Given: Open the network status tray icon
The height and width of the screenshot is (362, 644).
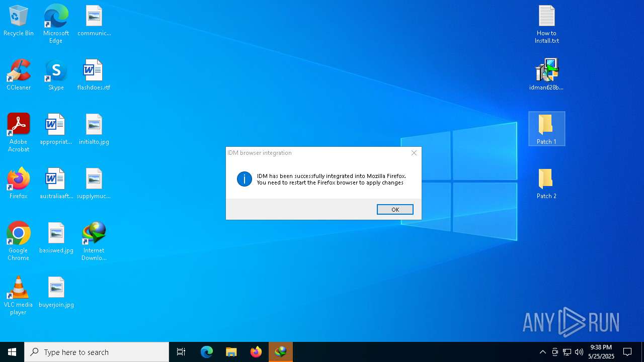Looking at the screenshot, I should point(567,352).
